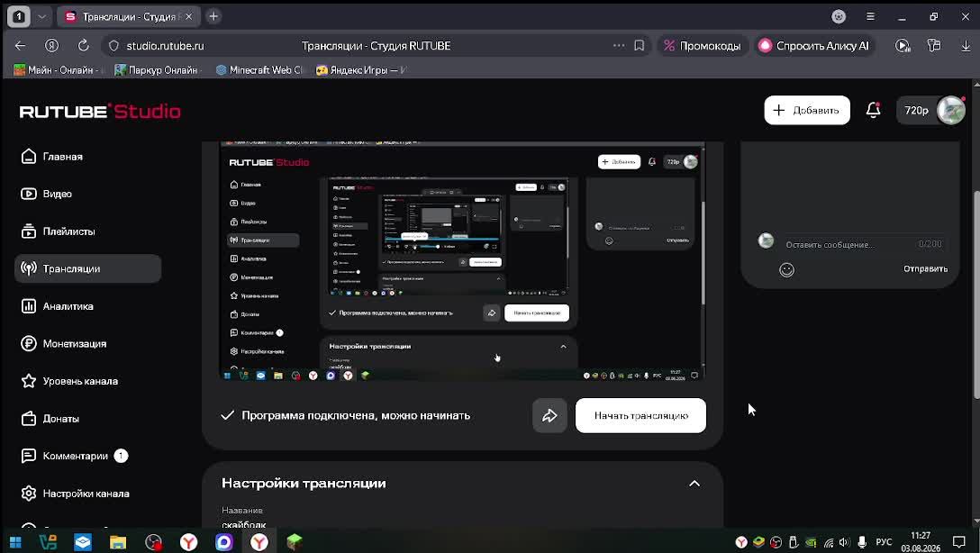Click the Промокоды button
This screenshot has width=980, height=553.
(703, 46)
